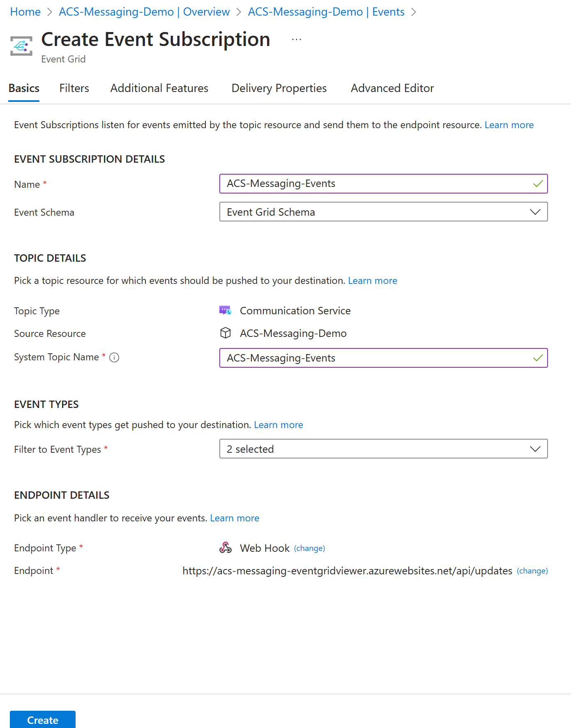The image size is (571, 728).
Task: Open the Additional Features tab
Action: pos(159,88)
